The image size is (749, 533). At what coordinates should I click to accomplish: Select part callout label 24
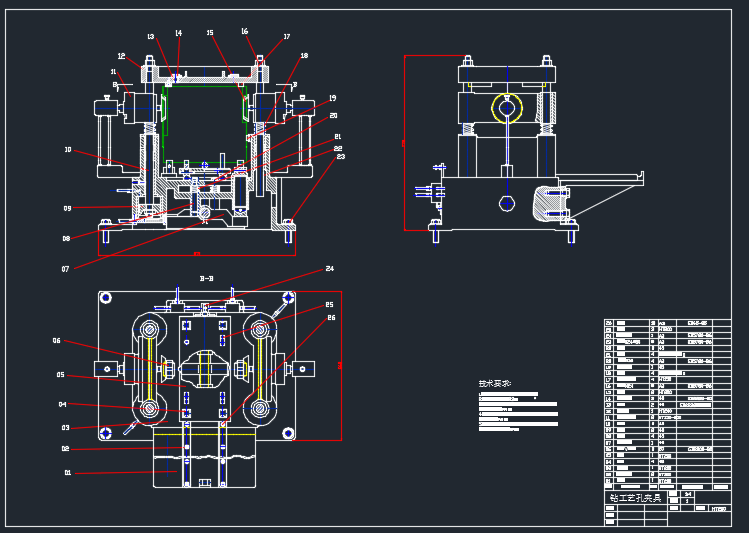(330, 269)
